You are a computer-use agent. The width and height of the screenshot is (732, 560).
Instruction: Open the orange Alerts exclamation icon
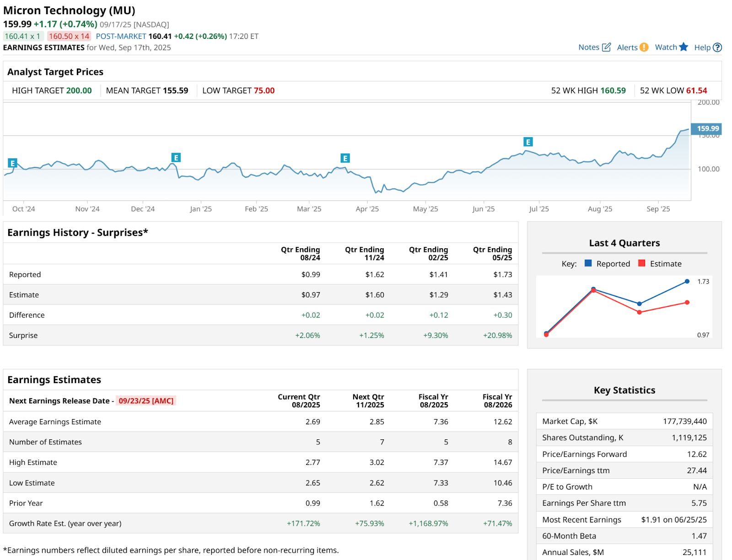coord(644,47)
